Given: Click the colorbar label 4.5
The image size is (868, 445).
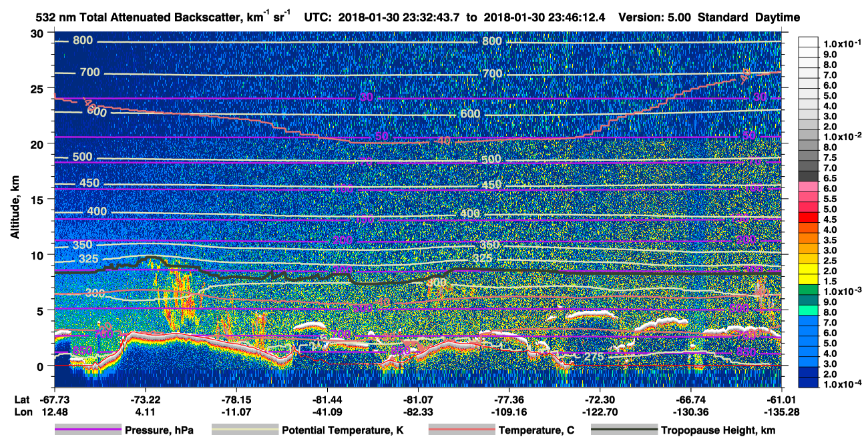Looking at the screenshot, I should 830,219.
